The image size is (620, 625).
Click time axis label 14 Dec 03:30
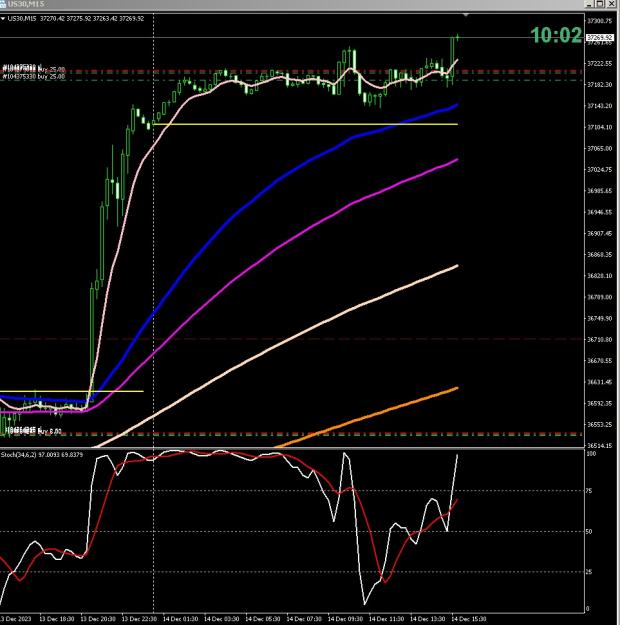222,619
